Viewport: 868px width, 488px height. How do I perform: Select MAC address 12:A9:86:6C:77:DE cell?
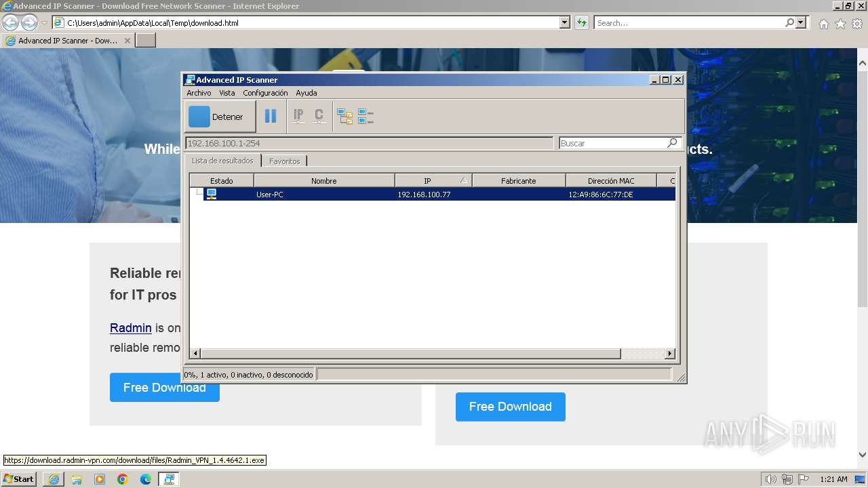(601, 195)
